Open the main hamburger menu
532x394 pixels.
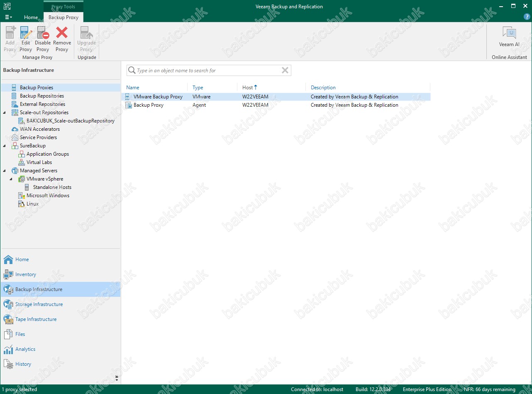[8, 17]
